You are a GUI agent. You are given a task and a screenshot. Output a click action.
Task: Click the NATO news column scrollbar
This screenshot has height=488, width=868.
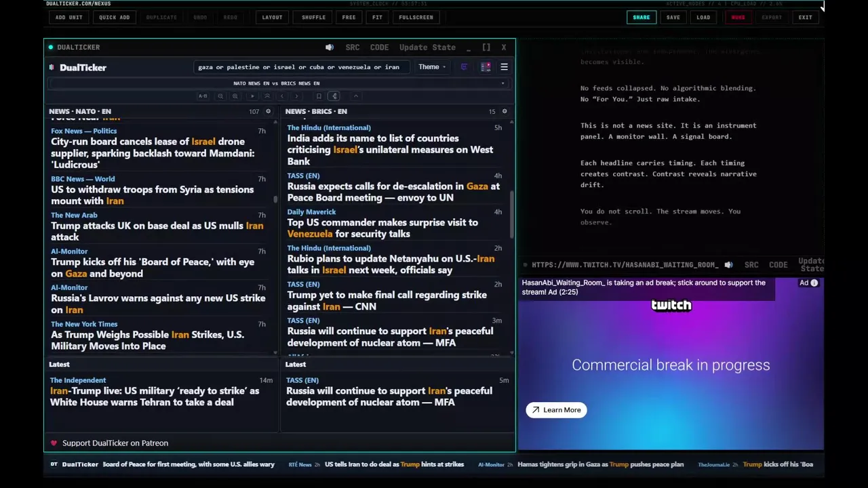tap(275, 199)
